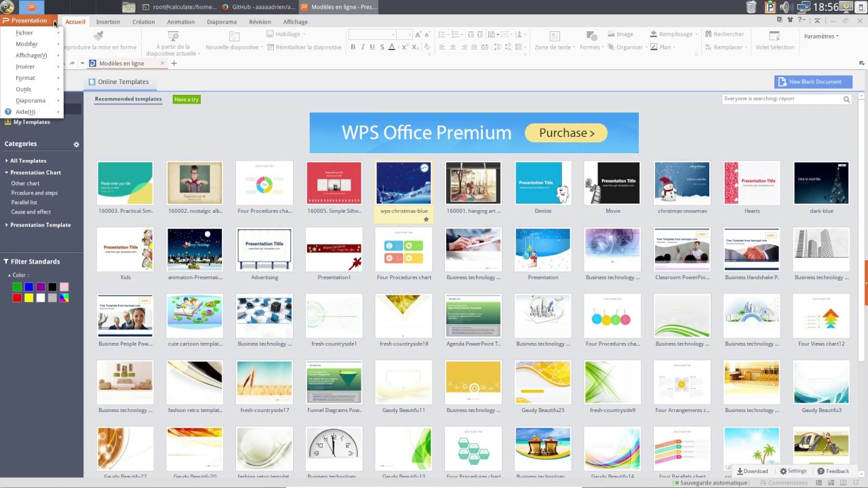Click the New Blank Document button

[813, 81]
